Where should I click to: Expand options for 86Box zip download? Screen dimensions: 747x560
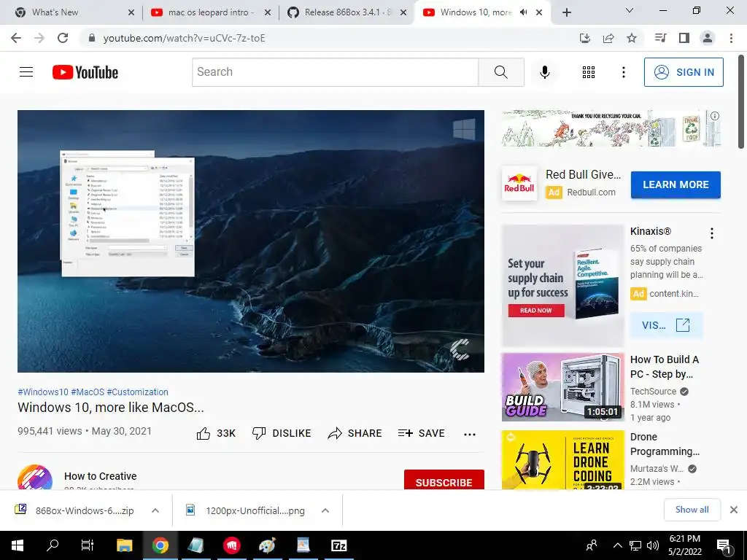pos(155,510)
